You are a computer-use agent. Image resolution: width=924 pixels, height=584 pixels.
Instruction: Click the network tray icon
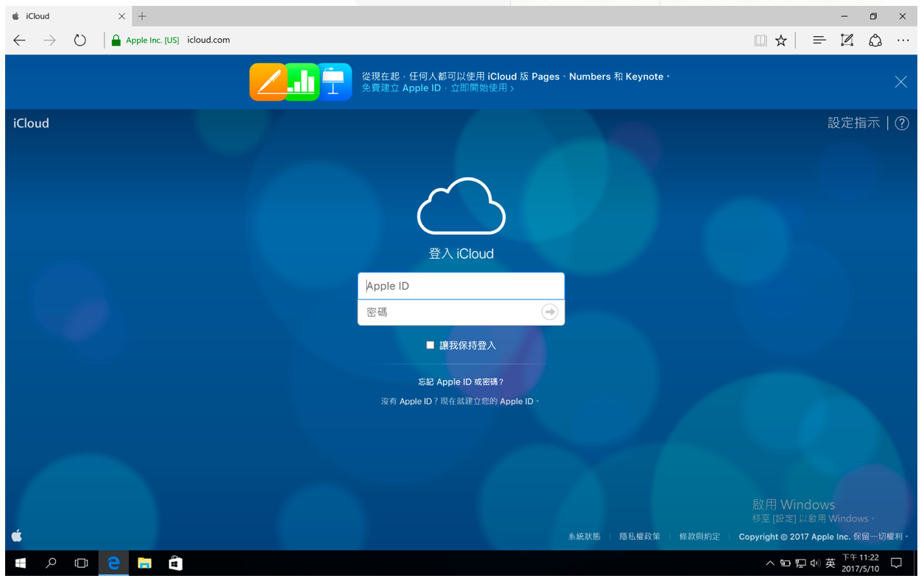click(x=800, y=563)
